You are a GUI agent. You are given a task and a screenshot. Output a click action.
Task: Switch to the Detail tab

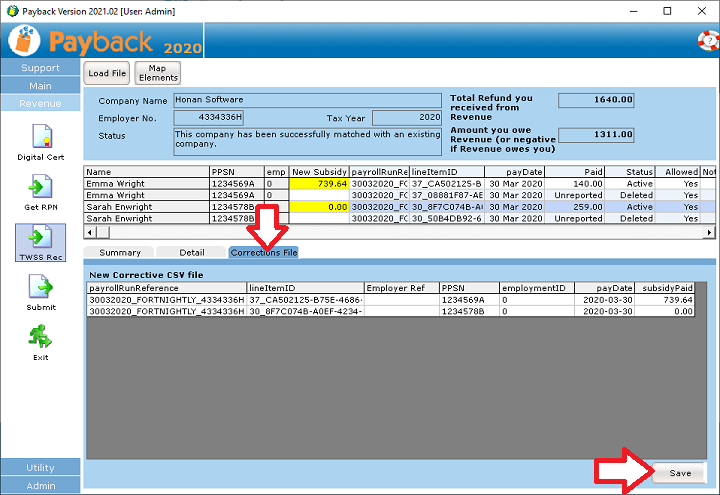click(192, 253)
